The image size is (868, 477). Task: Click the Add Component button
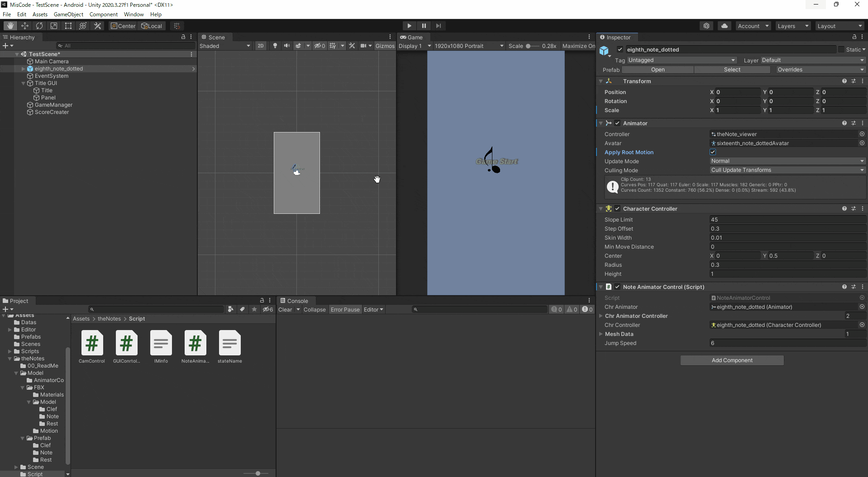tap(732, 360)
